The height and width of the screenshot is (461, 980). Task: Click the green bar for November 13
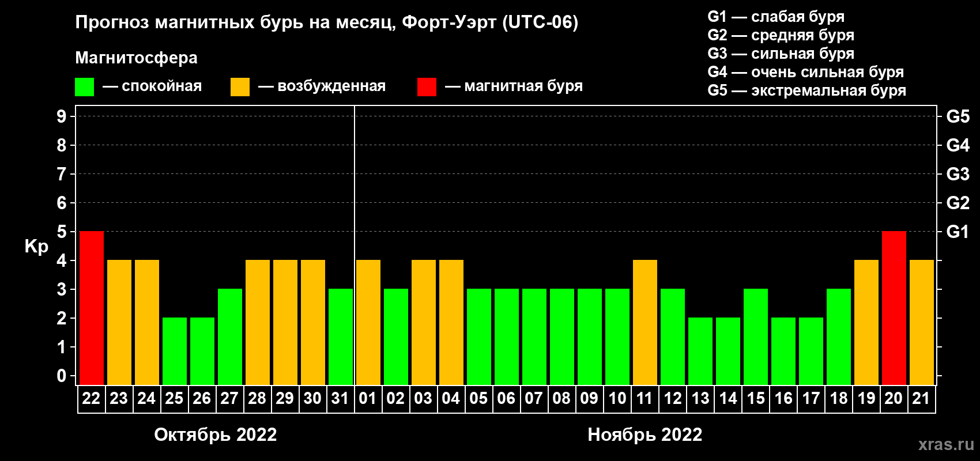pyautogui.click(x=700, y=352)
